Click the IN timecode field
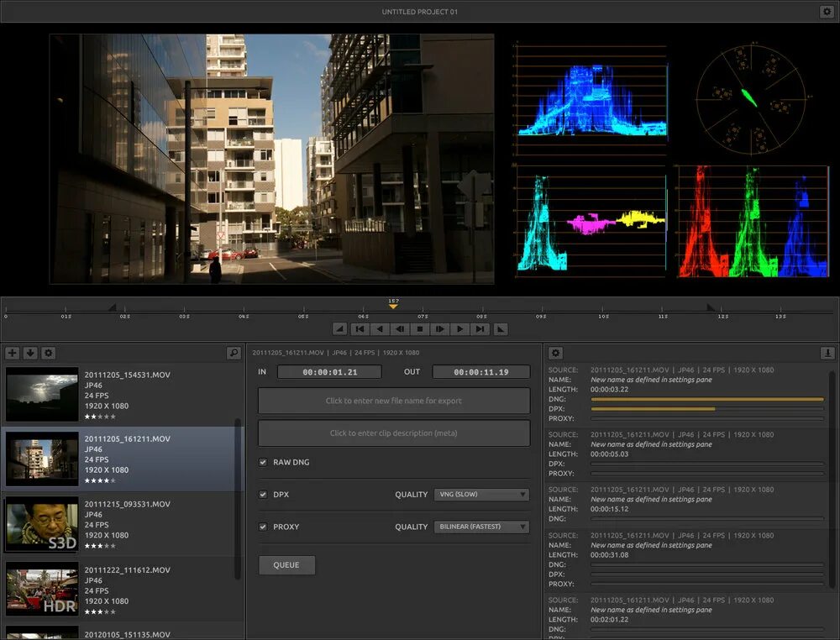Screen dimensions: 840x640 point(329,372)
